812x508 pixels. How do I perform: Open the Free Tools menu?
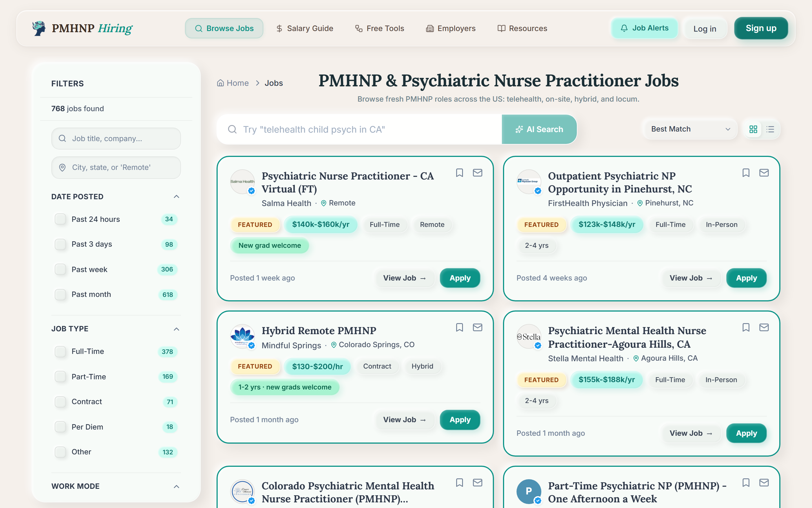[x=380, y=28]
